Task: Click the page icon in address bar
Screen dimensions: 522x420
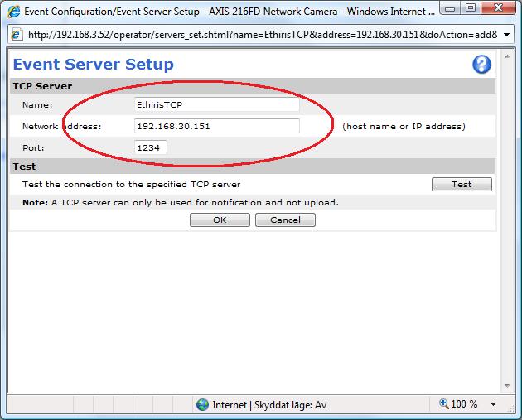Action: coord(17,35)
